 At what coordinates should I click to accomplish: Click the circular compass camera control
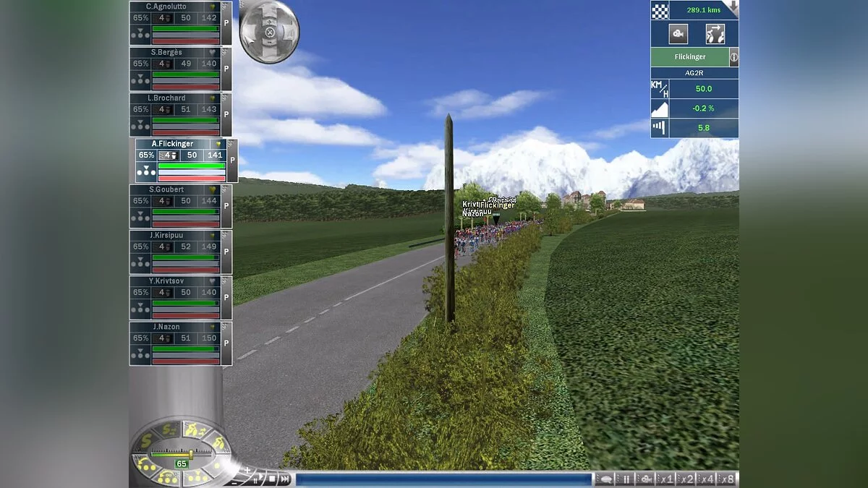click(269, 32)
